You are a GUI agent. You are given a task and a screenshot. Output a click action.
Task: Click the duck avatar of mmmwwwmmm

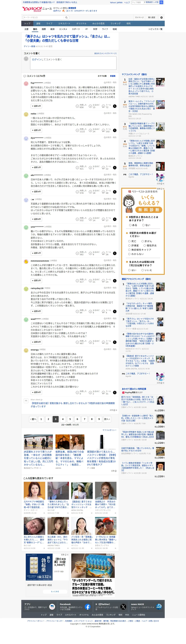[x=26, y=262]
